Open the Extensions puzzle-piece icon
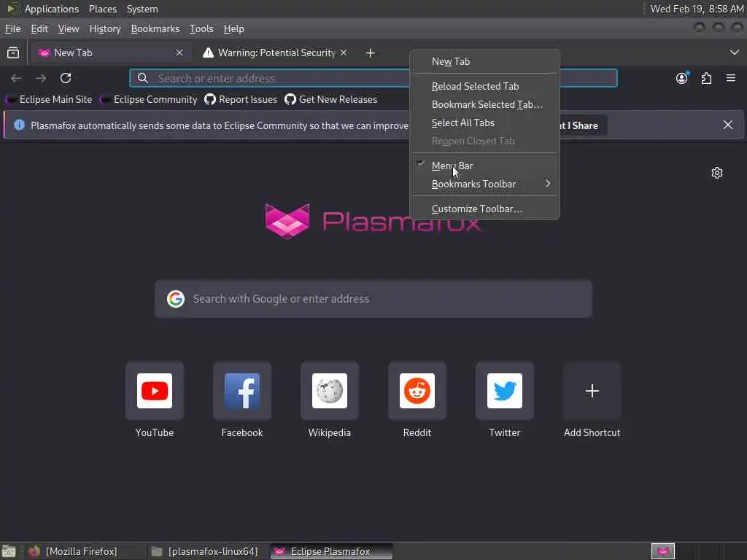 tap(706, 78)
